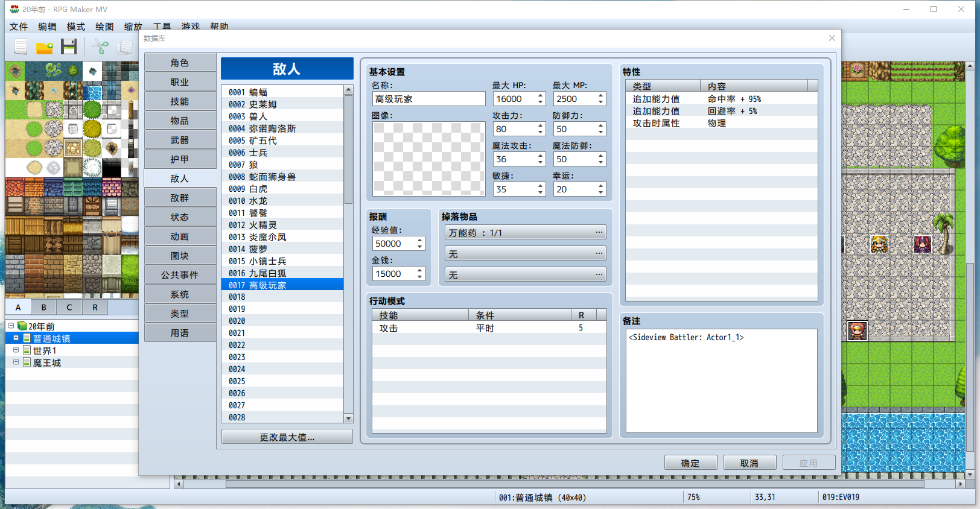This screenshot has height=509, width=980.
Task: Expand the 世界1 map node
Action: coord(16,350)
